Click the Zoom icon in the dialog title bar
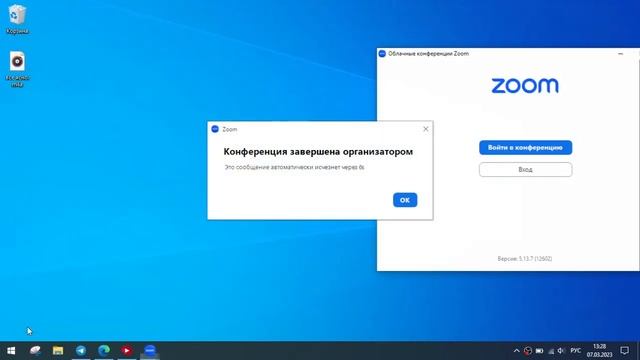This screenshot has height=360, width=640. point(215,129)
